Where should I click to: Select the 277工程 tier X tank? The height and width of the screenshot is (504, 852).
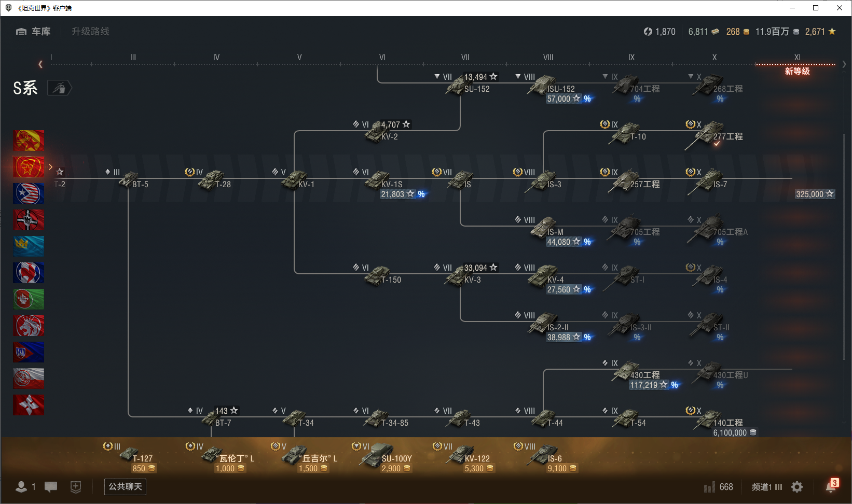coord(715,134)
